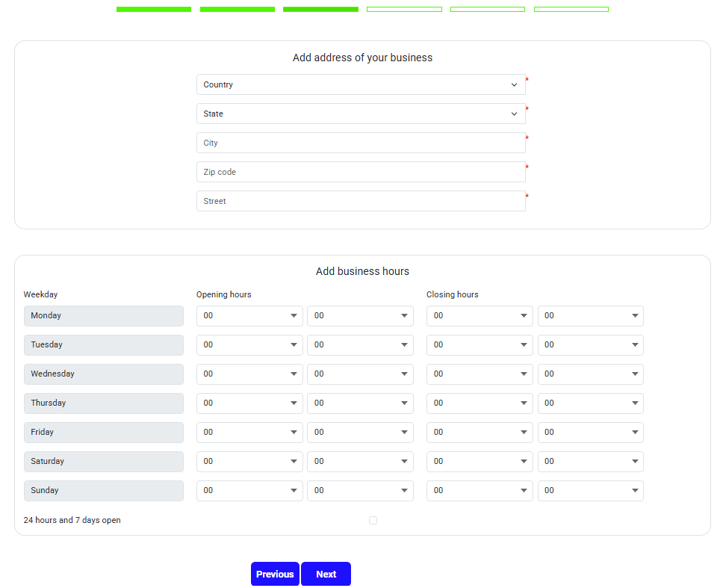Open Friday closing hour dropdown
The image size is (717, 588).
[x=479, y=433]
